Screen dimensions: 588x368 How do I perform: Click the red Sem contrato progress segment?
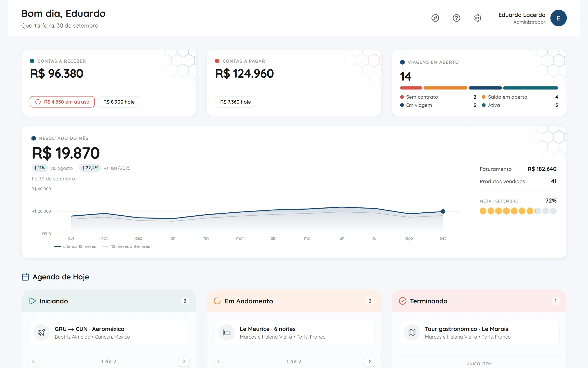tap(411, 88)
